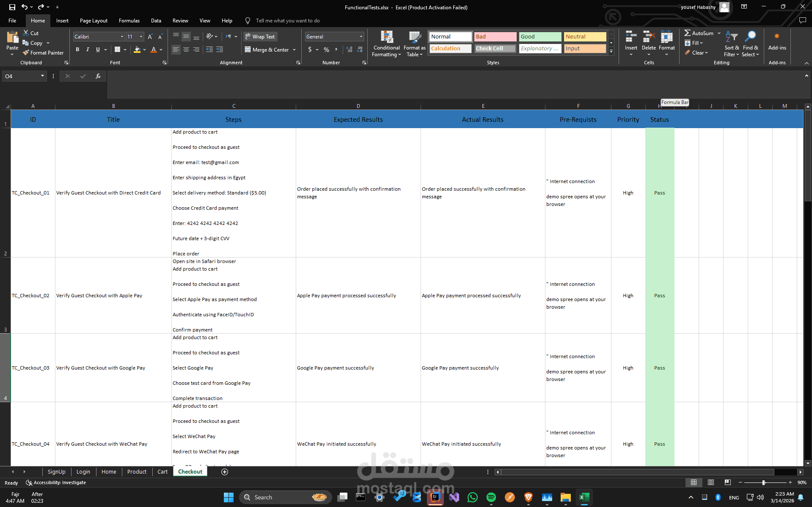Switch to Page Layout view
812x507 pixels.
coord(711,482)
